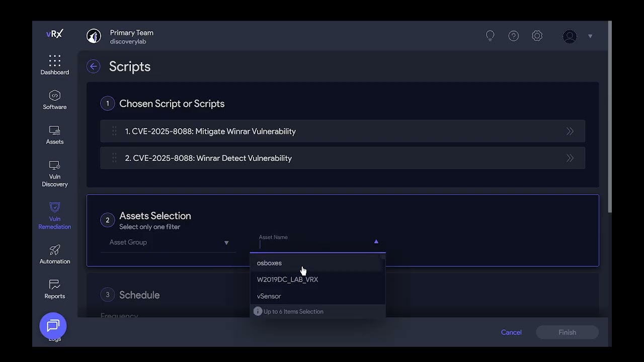Image resolution: width=644 pixels, height=362 pixels.
Task: Click the Chosen Script or Scripts heading
Action: (172, 104)
